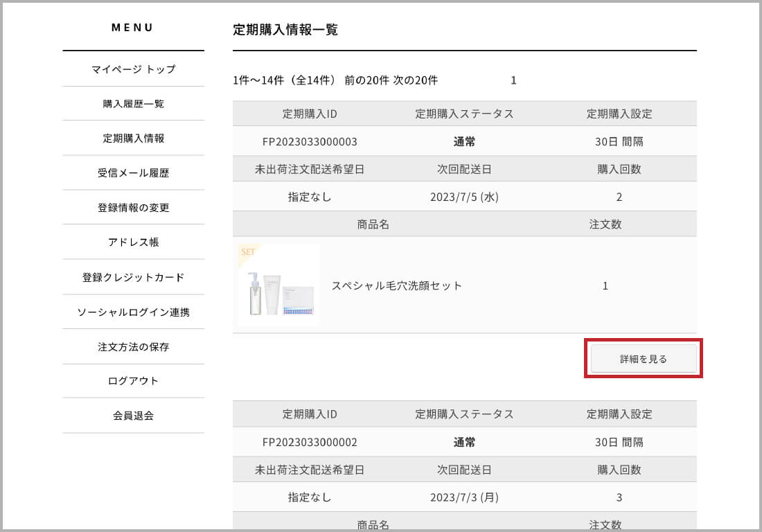Go to 前の20件 results
This screenshot has width=762, height=532.
pyautogui.click(x=366, y=80)
